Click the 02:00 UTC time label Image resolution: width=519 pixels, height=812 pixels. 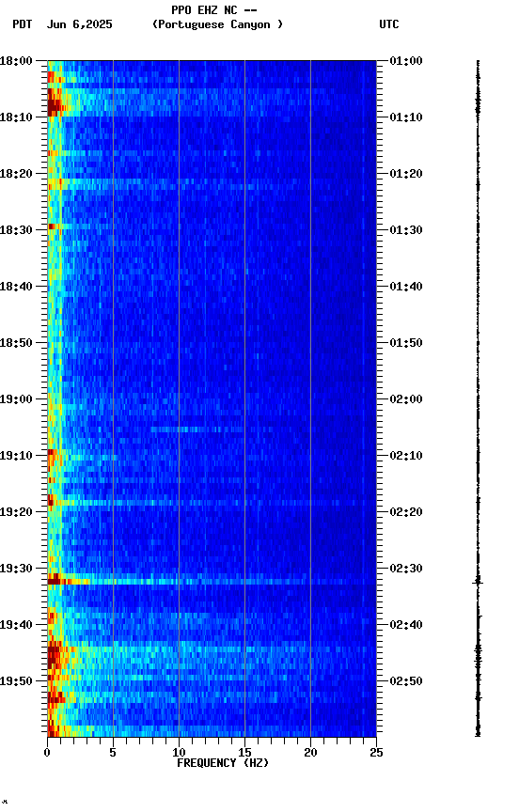(x=406, y=399)
